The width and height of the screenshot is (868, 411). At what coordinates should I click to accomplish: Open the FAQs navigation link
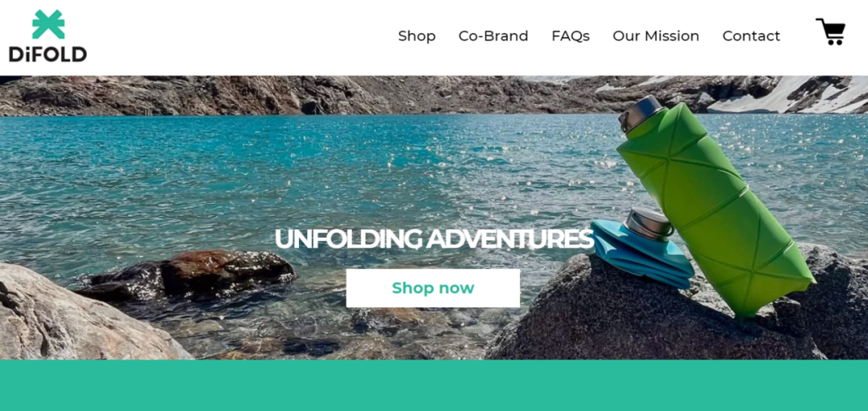click(570, 36)
